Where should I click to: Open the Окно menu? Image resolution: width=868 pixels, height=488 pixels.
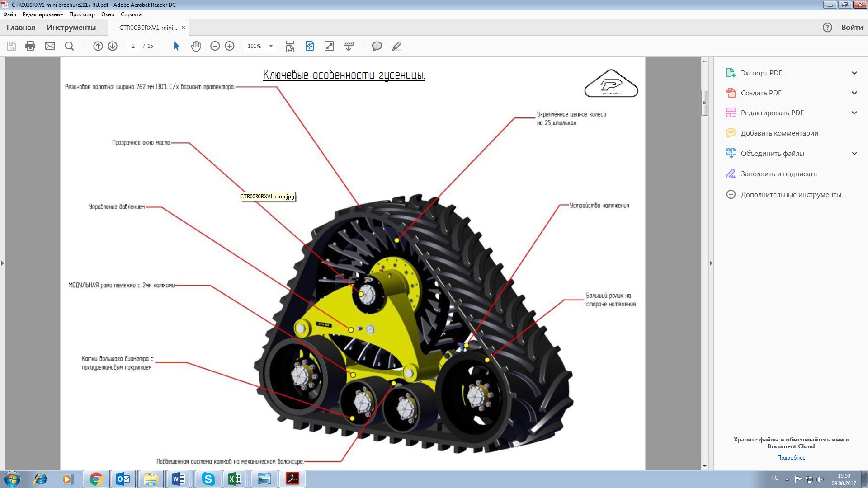click(108, 14)
